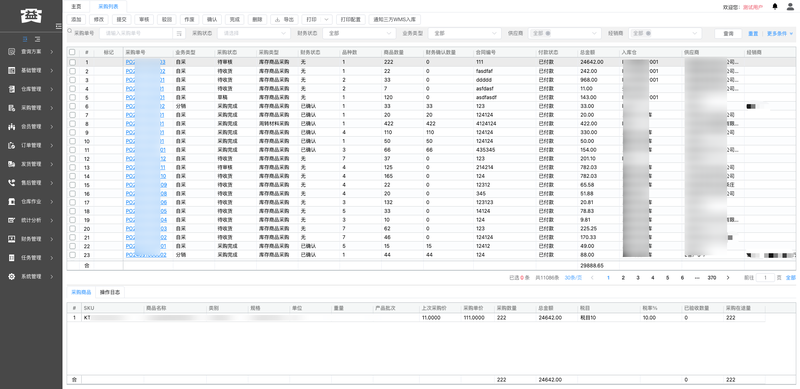Click the 仓库作业 sidebar icon
Image resolution: width=800 pixels, height=389 pixels.
pos(12,201)
